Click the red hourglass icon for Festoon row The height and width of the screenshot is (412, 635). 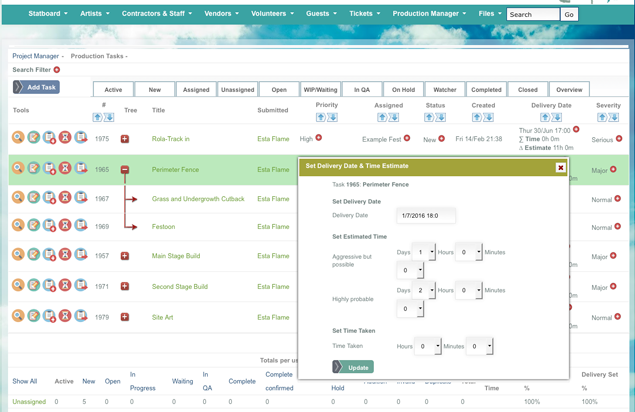[65, 226]
